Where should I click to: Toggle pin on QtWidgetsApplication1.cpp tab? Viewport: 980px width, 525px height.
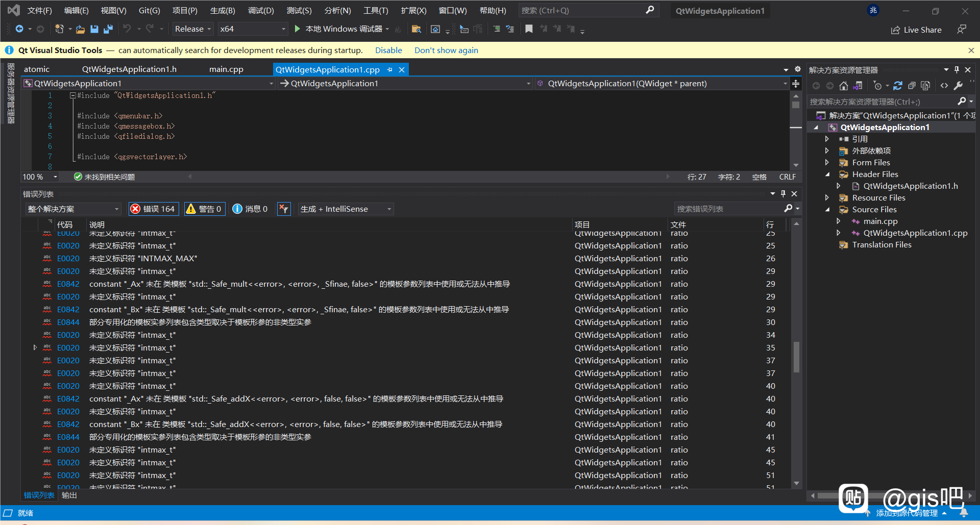(390, 70)
